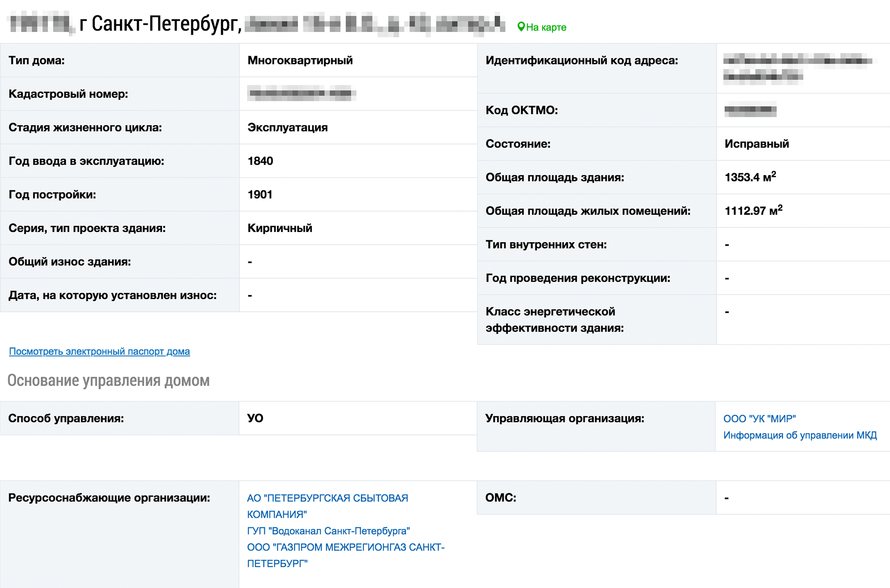Click the 'Основание управления домом' heading
This screenshot has width=890, height=588.
(x=109, y=380)
